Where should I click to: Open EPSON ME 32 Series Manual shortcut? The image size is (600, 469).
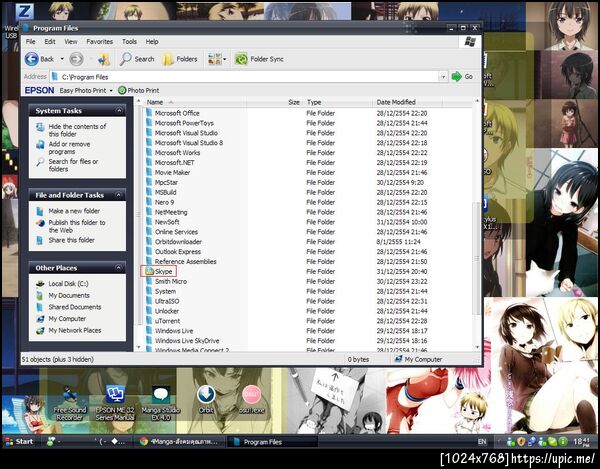[x=115, y=404]
